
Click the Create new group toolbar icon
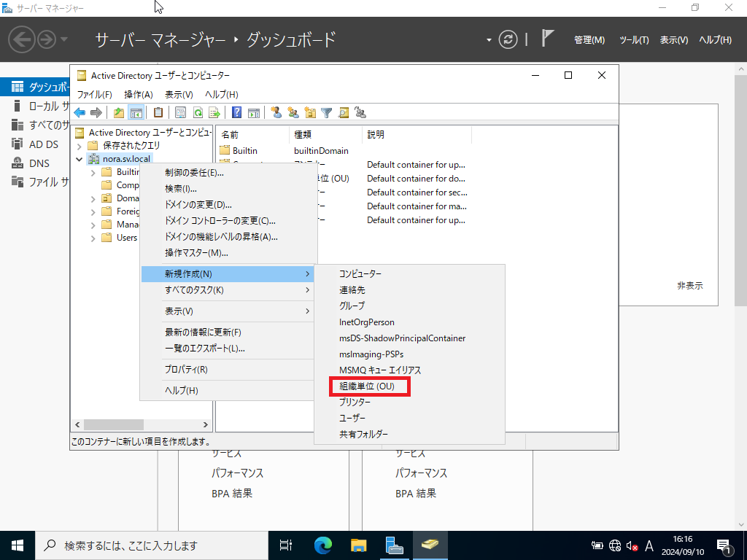pyautogui.click(x=293, y=113)
